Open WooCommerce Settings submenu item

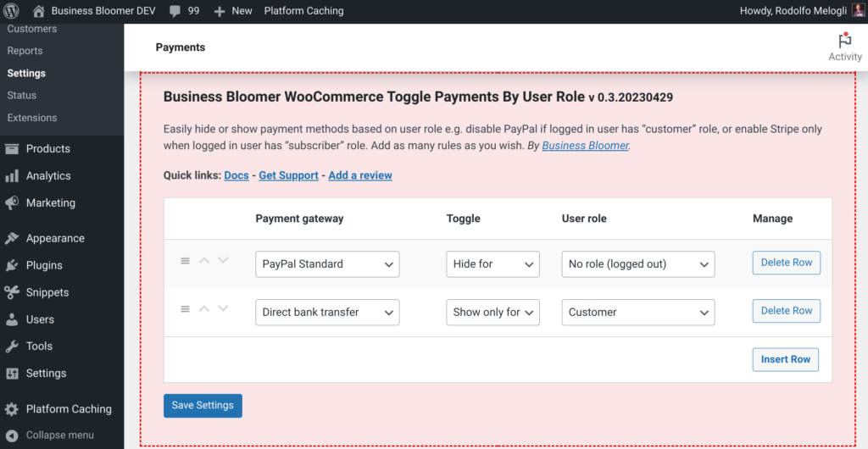[x=26, y=73]
